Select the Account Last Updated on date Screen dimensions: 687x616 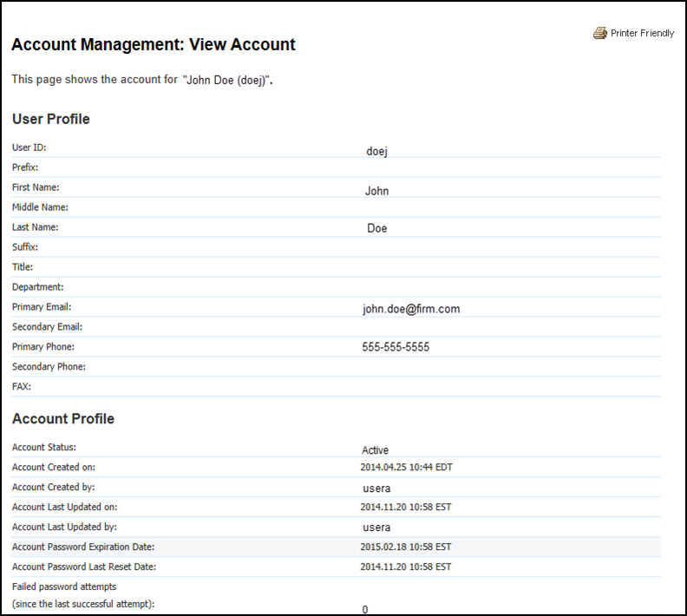pyautogui.click(x=406, y=507)
